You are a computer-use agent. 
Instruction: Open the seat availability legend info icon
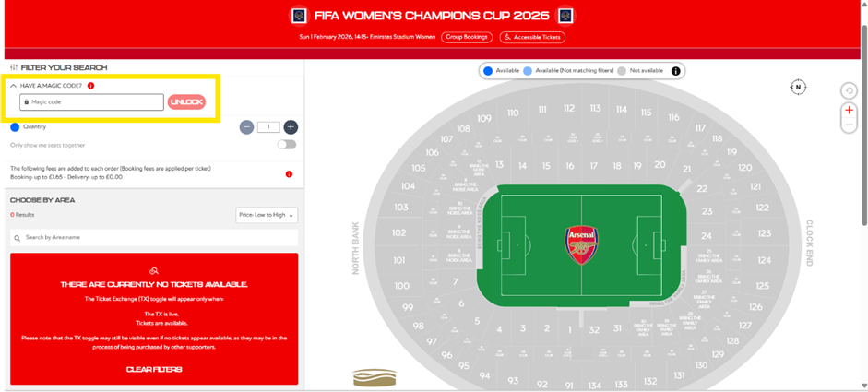coord(675,71)
